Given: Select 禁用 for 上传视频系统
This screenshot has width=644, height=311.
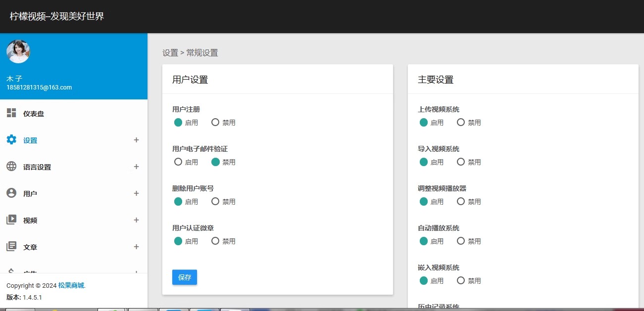Looking at the screenshot, I should coord(461,122).
